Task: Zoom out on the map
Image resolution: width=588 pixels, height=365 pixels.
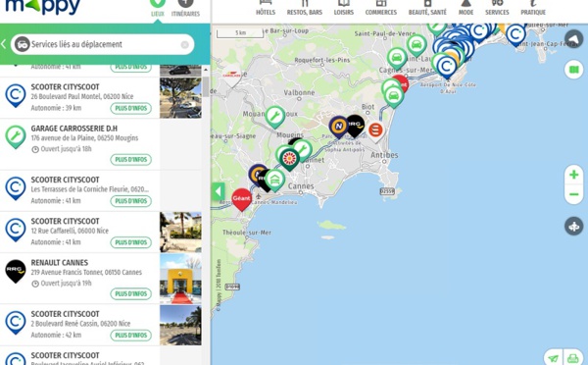Action: pos(573,194)
